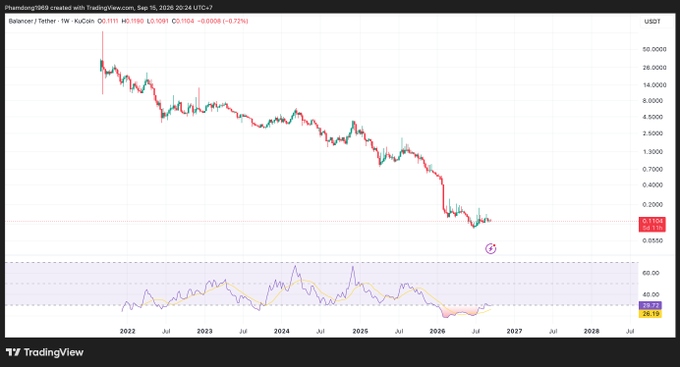Click the open value 0.1111
Image resolution: width=680 pixels, height=367 pixels.
109,21
